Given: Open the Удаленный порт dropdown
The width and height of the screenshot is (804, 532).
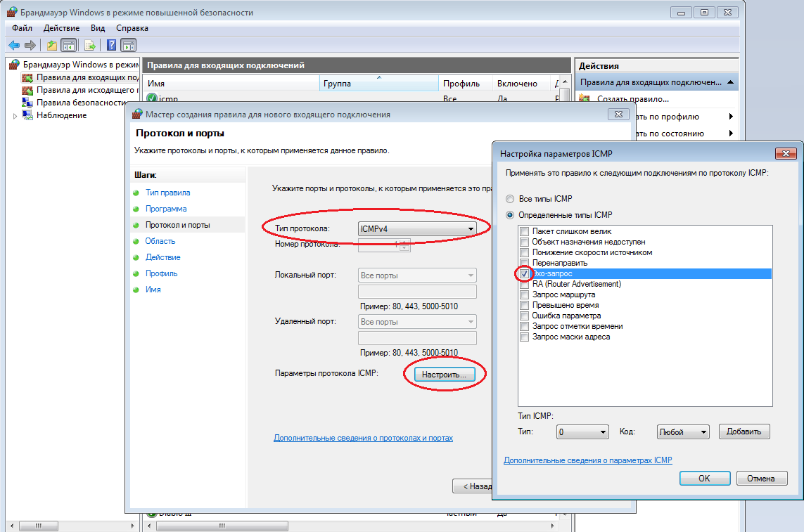Looking at the screenshot, I should 417,322.
